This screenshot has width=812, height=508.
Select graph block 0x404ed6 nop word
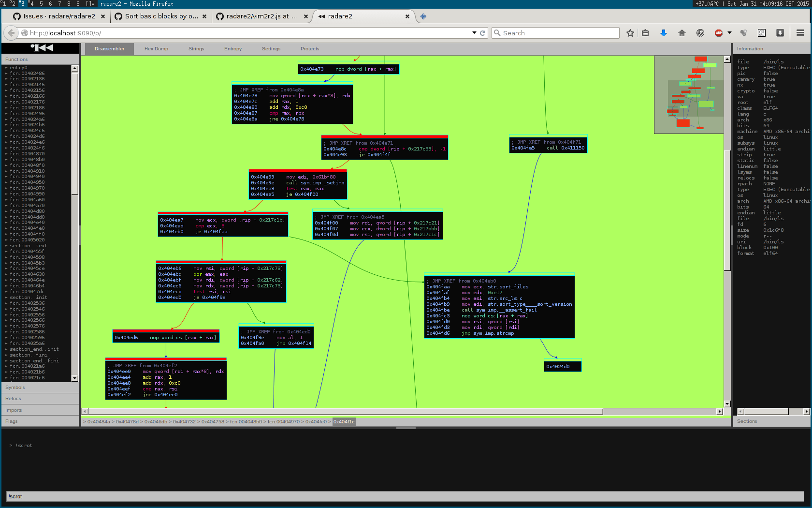coord(166,337)
